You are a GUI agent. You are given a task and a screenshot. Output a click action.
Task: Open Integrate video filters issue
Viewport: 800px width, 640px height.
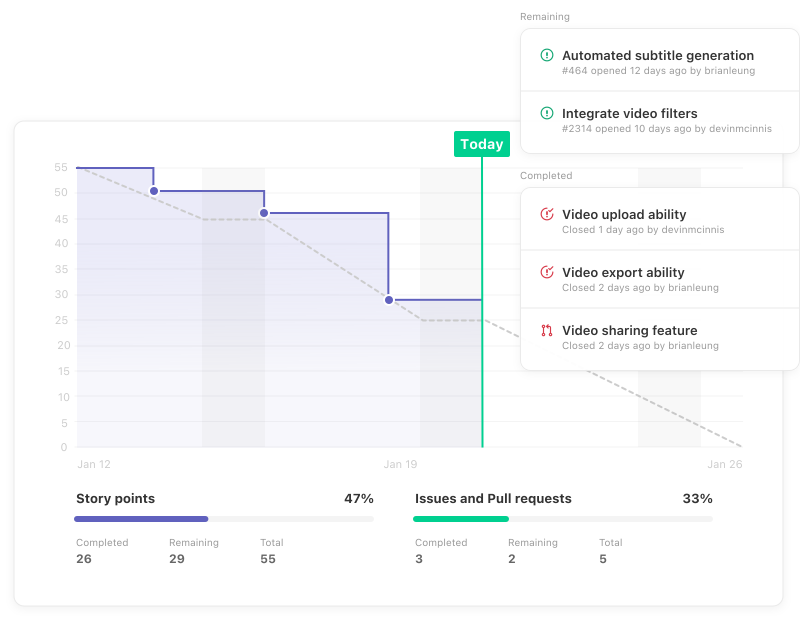[629, 114]
